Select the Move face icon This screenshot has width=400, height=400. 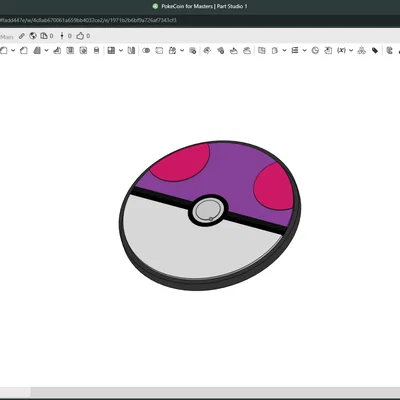point(234,51)
